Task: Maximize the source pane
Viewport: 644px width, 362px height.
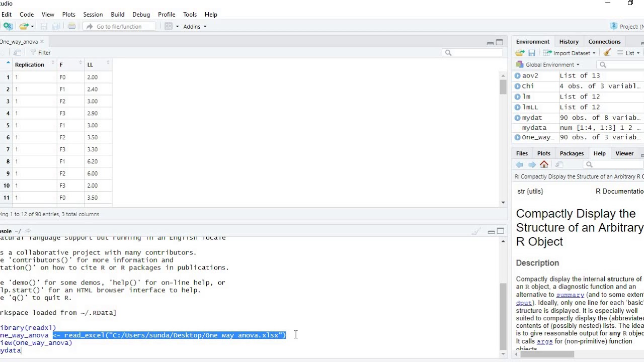Action: click(x=500, y=43)
